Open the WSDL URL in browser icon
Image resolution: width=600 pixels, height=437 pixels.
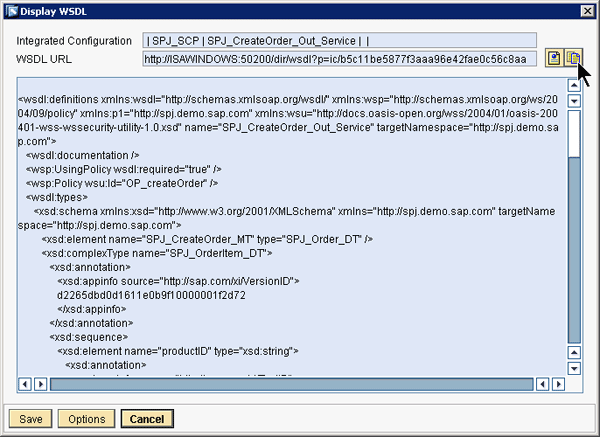pos(553,59)
